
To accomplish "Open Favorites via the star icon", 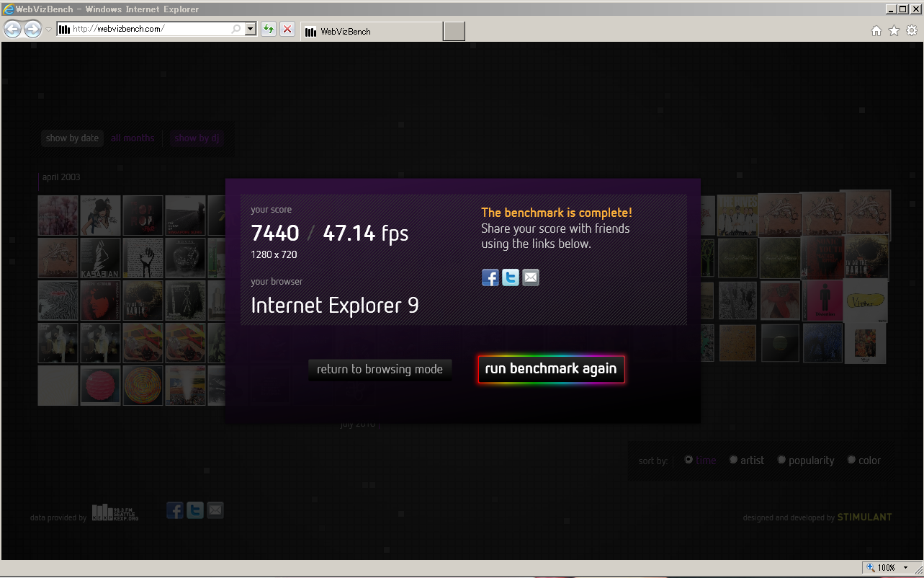I will pyautogui.click(x=894, y=30).
